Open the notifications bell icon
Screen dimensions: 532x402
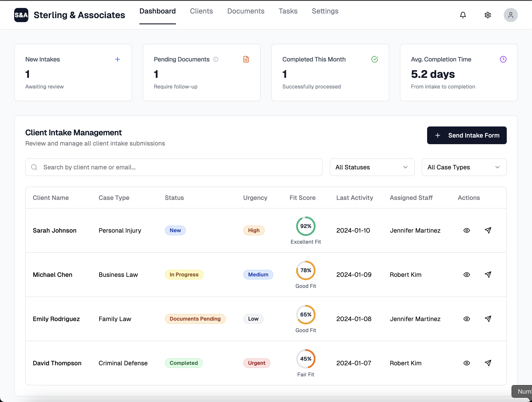point(463,15)
